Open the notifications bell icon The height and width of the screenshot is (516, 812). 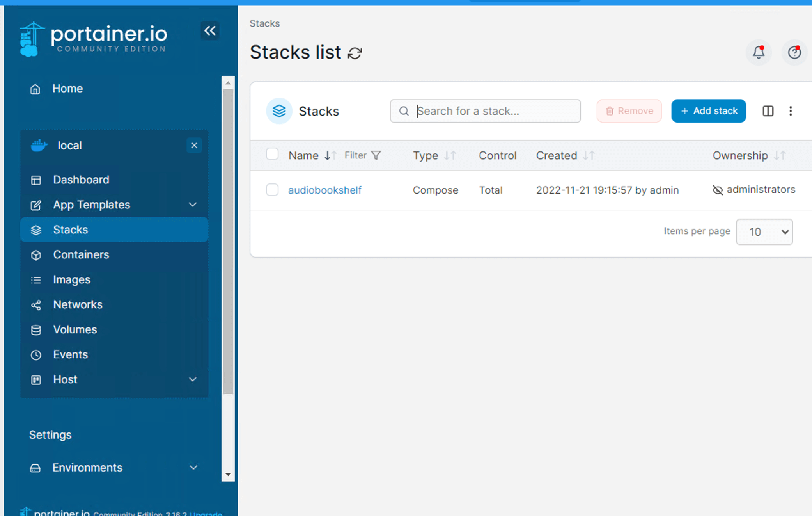pyautogui.click(x=759, y=52)
